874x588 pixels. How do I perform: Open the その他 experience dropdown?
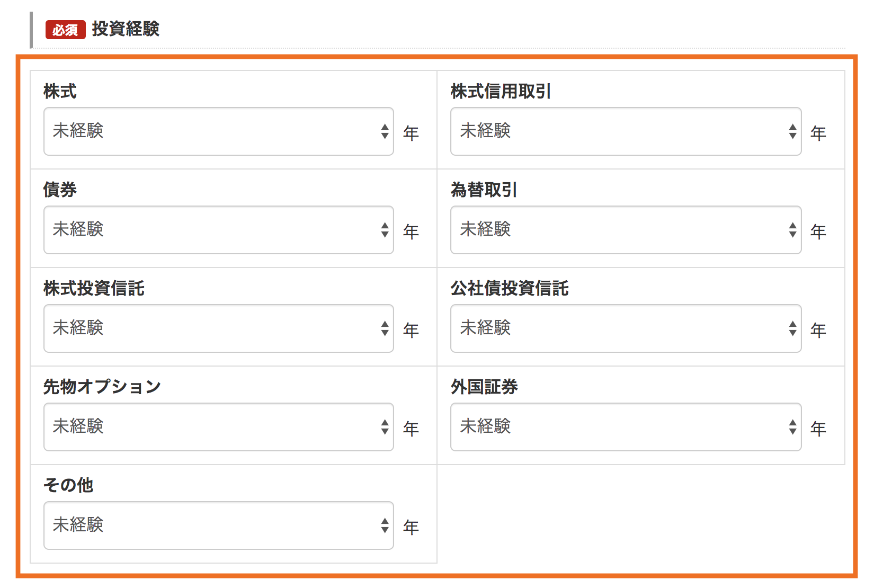(217, 525)
